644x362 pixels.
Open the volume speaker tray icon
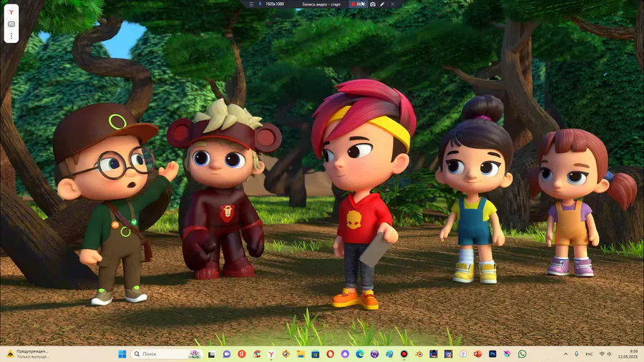tap(610, 354)
